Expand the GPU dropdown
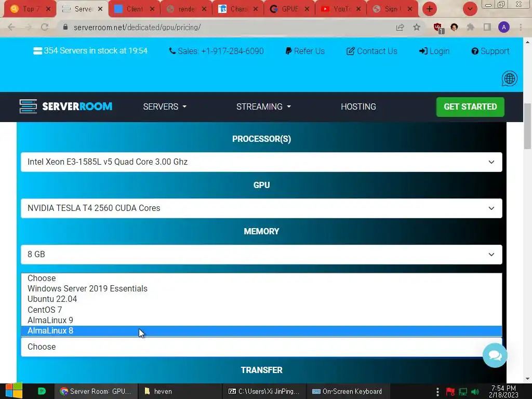 click(x=261, y=208)
